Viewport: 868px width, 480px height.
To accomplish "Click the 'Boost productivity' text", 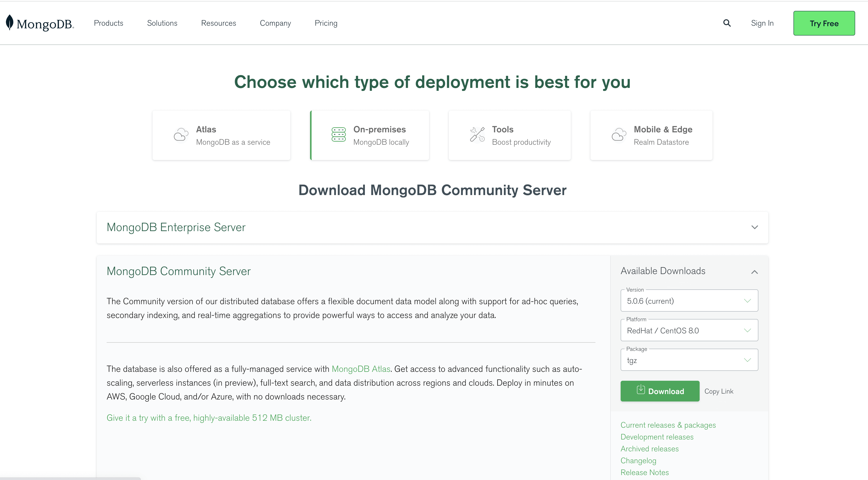I will pos(521,142).
